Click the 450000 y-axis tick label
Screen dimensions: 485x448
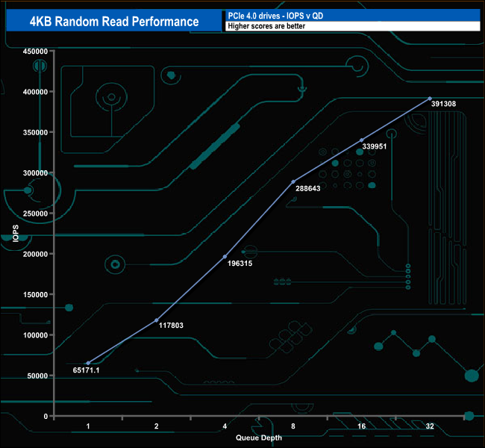(x=35, y=52)
